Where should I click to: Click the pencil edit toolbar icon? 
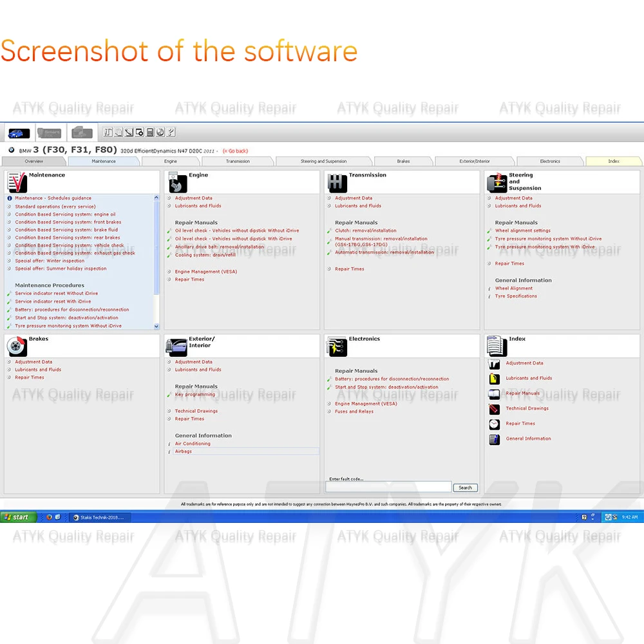pyautogui.click(x=129, y=132)
